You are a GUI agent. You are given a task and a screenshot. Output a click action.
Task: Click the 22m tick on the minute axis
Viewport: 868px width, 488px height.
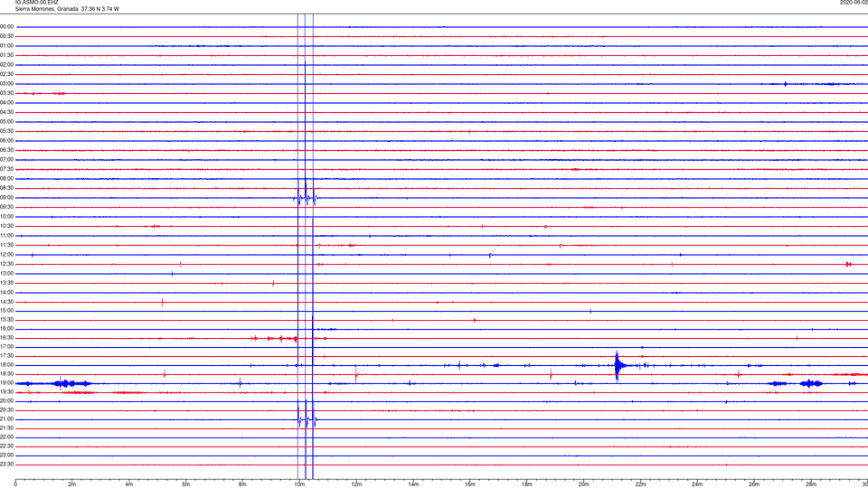point(640,484)
